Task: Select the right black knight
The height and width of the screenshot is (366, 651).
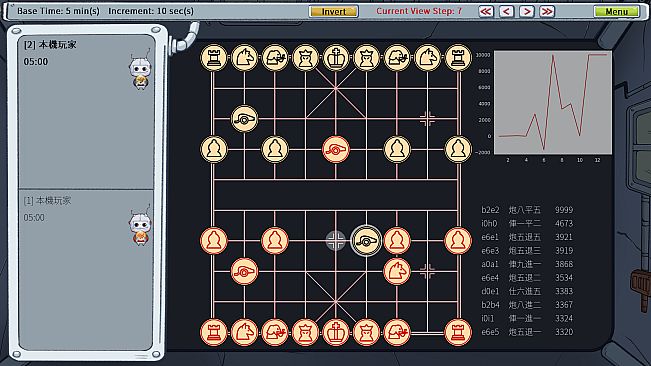Action: pos(427,57)
